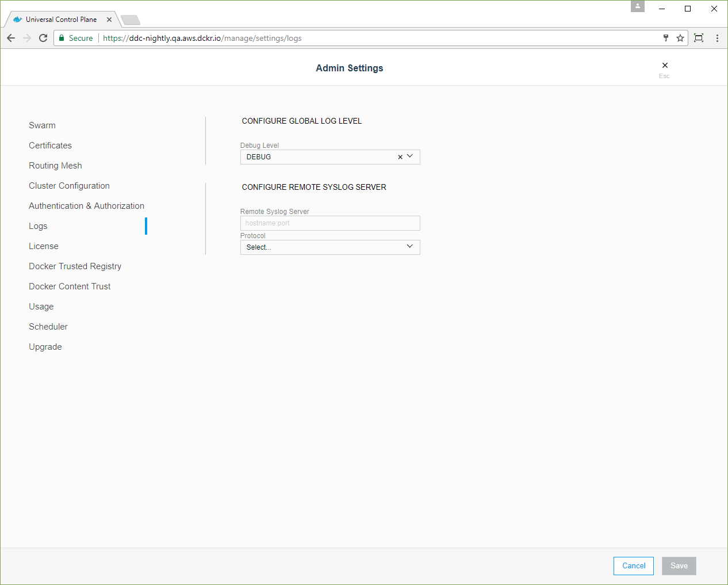This screenshot has width=728, height=585.
Task: Go back using the browser back arrow
Action: click(x=11, y=38)
